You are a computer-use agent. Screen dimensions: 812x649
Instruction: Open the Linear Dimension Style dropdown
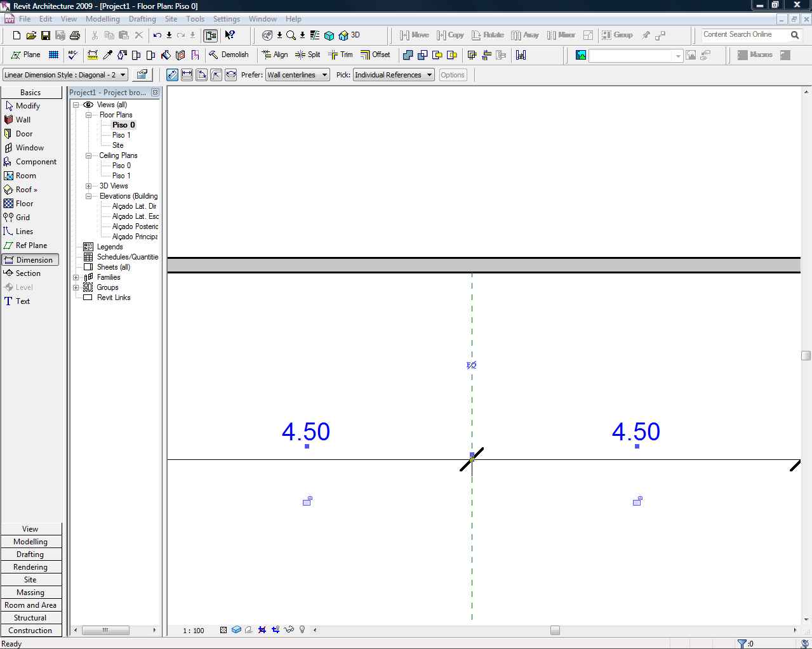[x=65, y=75]
